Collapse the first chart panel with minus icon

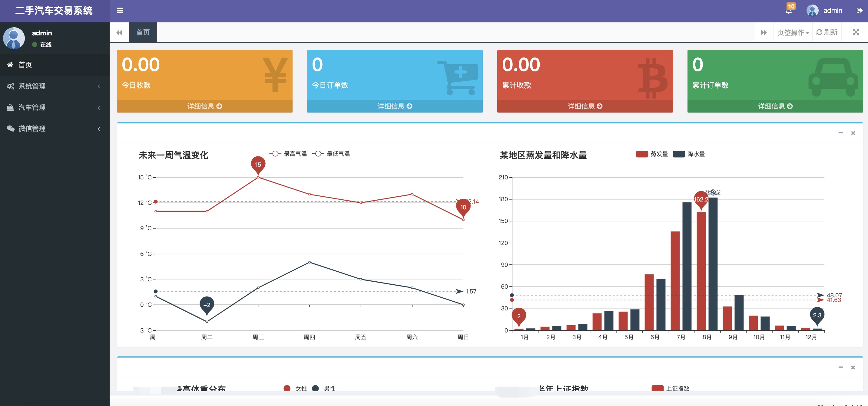(841, 133)
